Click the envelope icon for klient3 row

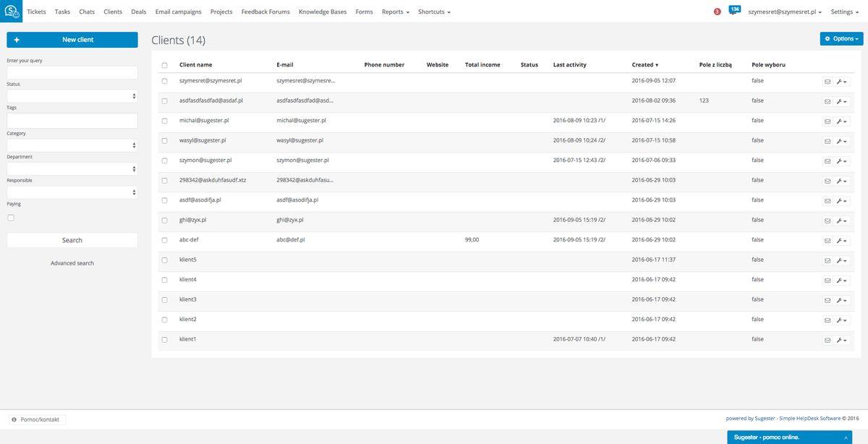click(827, 300)
